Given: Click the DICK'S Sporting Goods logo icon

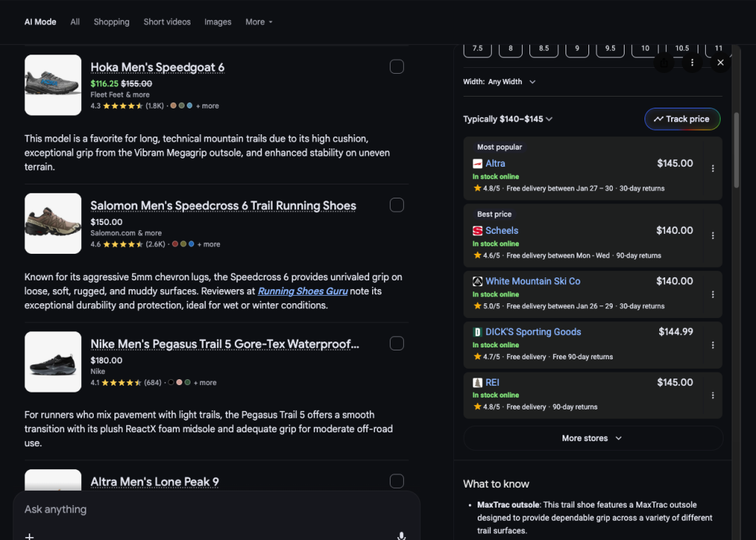Looking at the screenshot, I should (x=478, y=332).
